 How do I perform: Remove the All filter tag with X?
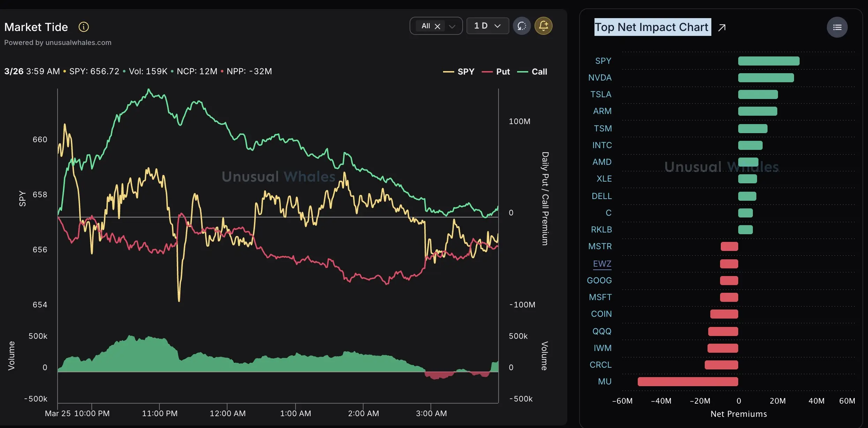437,26
